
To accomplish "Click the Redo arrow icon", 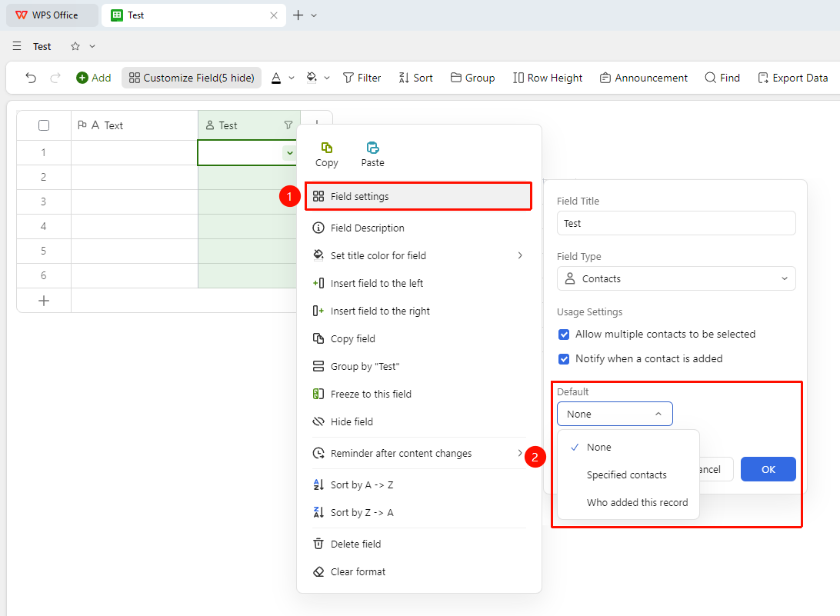I will (55, 78).
